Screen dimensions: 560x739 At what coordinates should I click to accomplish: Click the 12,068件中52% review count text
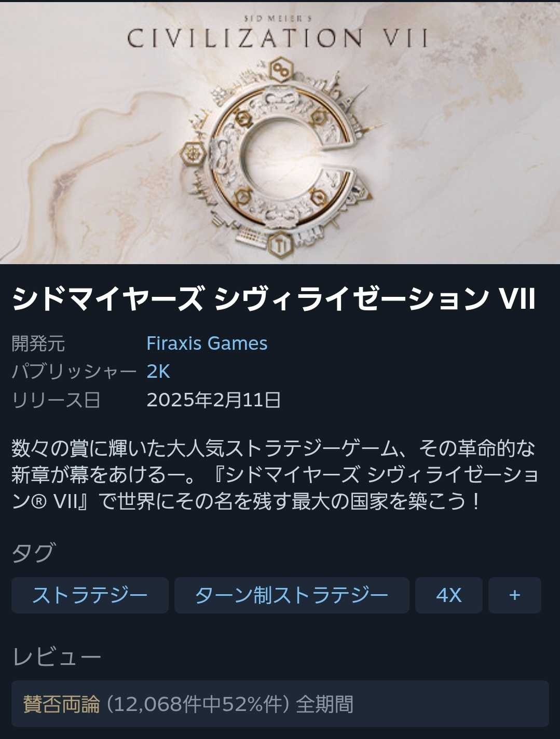point(198,704)
